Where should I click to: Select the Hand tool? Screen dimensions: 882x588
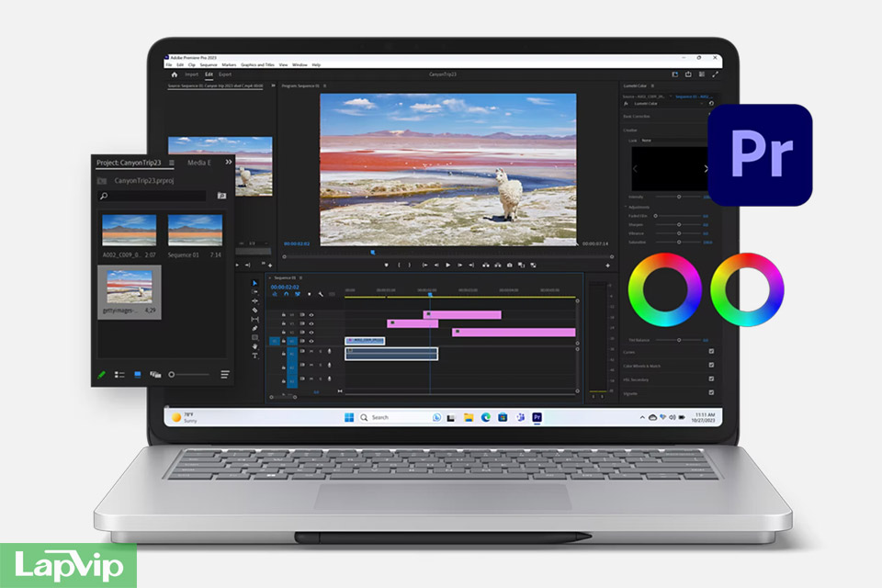pyautogui.click(x=254, y=346)
